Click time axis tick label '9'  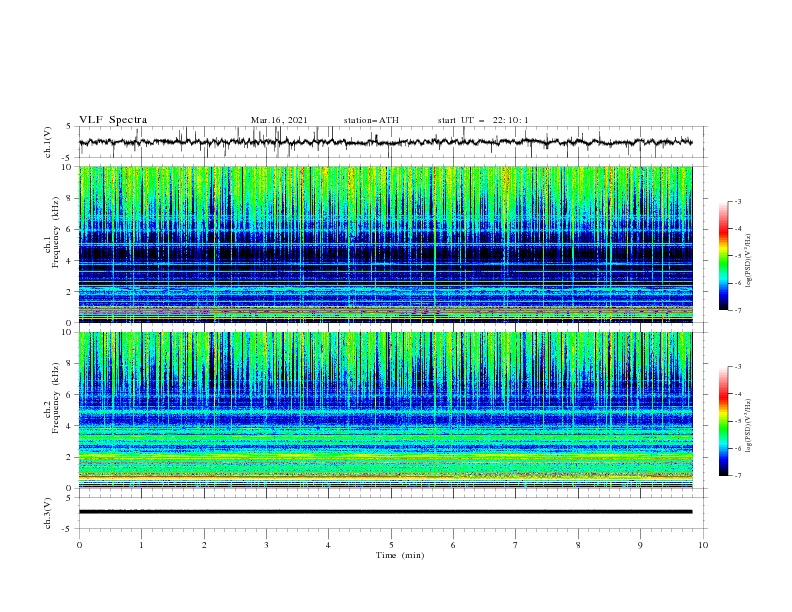click(640, 545)
